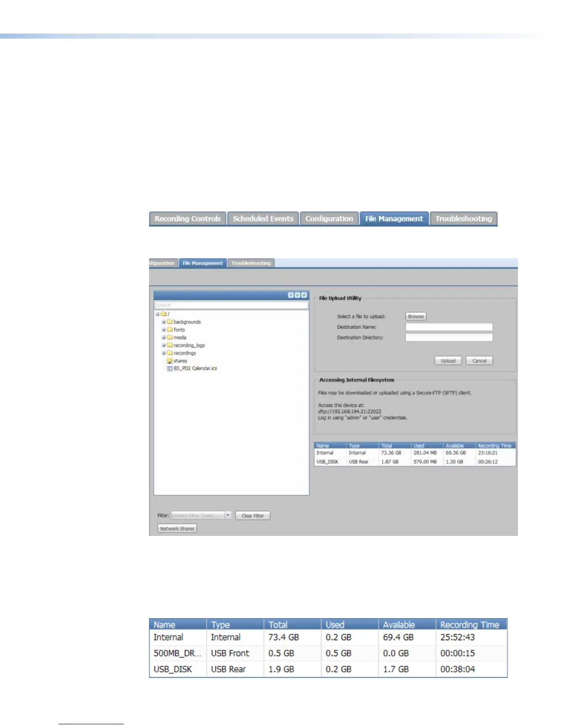Click the Clear Filter button
This screenshot has height=728, width=563.
tap(253, 516)
